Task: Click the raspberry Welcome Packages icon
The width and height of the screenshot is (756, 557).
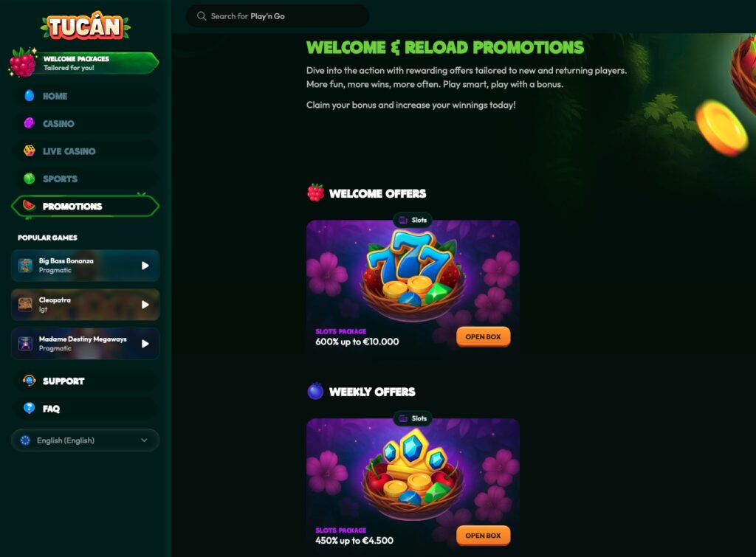Action: click(22, 63)
